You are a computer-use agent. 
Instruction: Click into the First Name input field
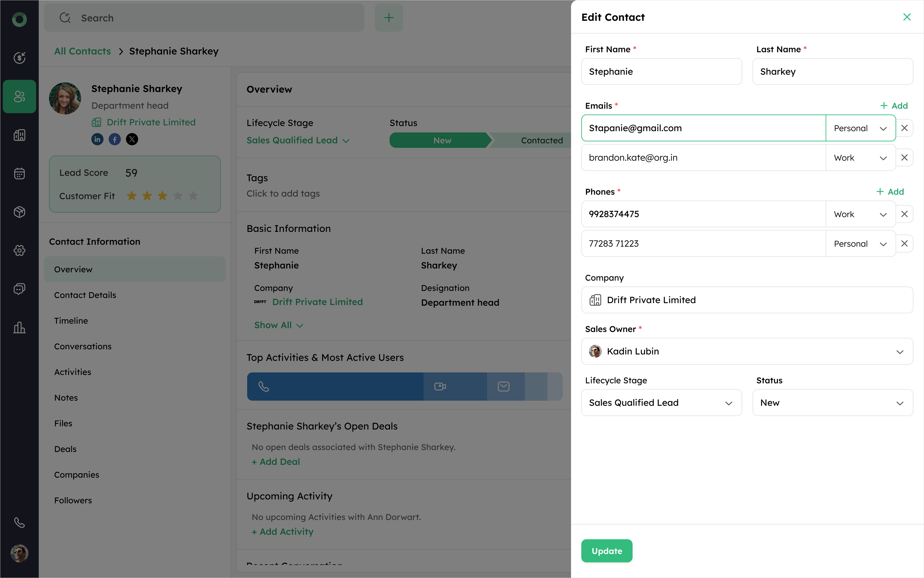pyautogui.click(x=661, y=72)
